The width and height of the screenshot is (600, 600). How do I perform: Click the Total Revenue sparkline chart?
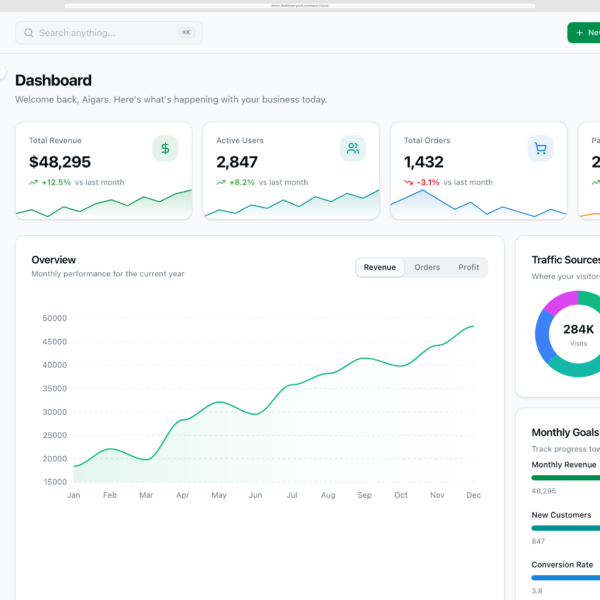[x=104, y=204]
